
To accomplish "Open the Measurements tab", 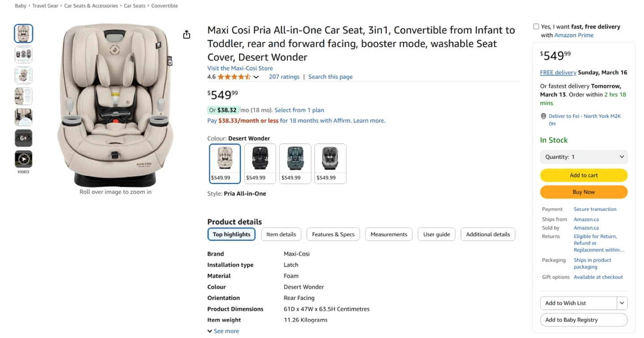I will click(x=389, y=235).
